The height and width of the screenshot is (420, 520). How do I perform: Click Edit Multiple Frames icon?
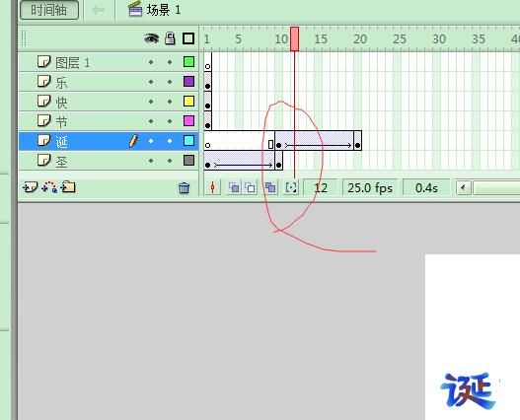pos(270,187)
